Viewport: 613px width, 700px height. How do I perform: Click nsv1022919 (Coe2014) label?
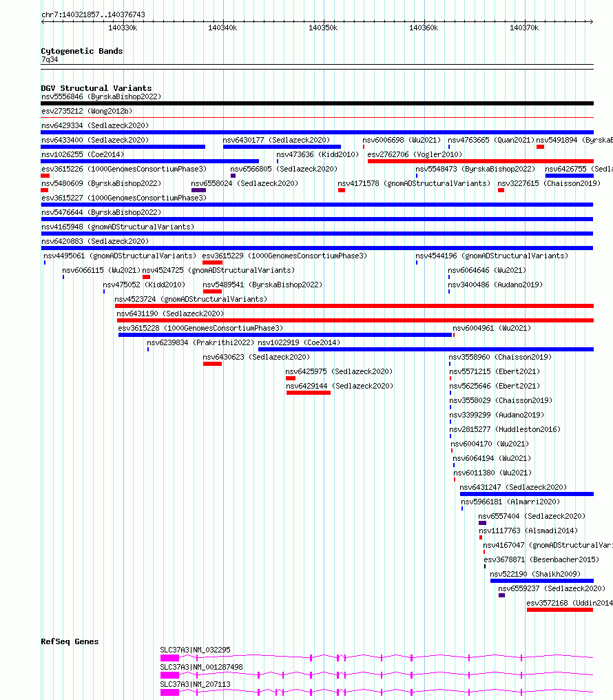point(299,342)
